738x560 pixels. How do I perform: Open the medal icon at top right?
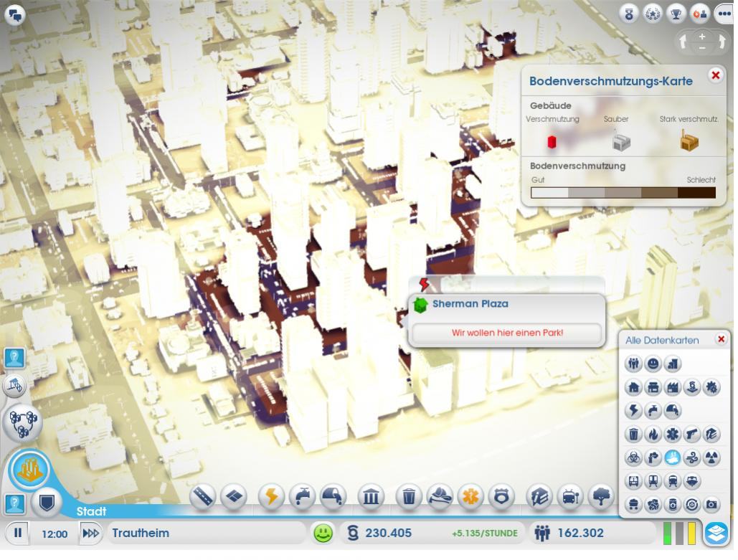point(629,14)
